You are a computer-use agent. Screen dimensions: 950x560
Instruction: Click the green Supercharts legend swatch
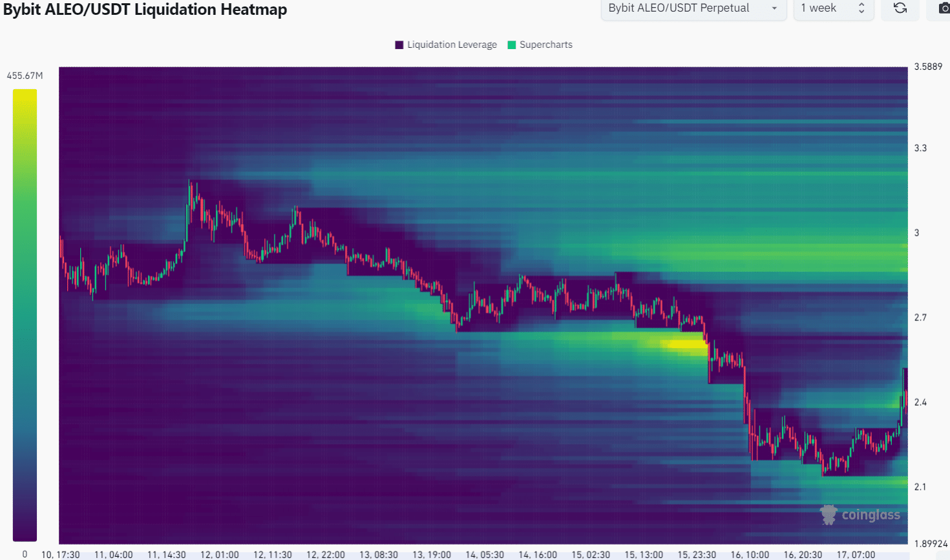(x=512, y=45)
